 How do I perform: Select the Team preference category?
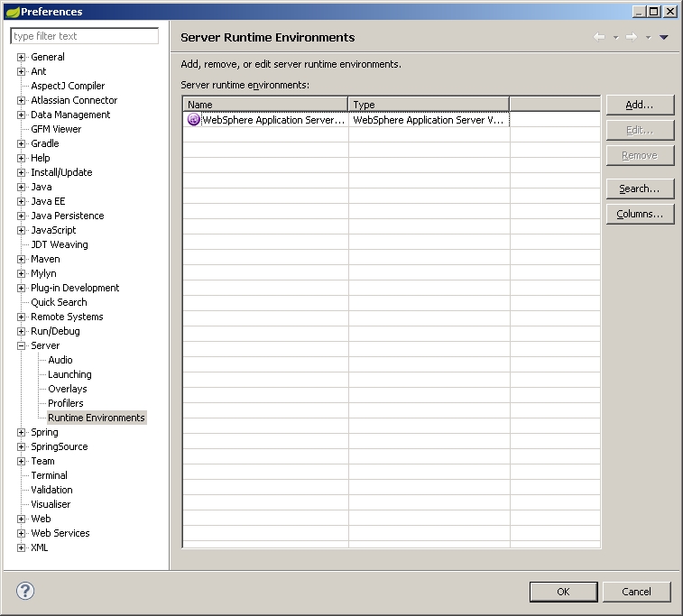[x=42, y=461]
